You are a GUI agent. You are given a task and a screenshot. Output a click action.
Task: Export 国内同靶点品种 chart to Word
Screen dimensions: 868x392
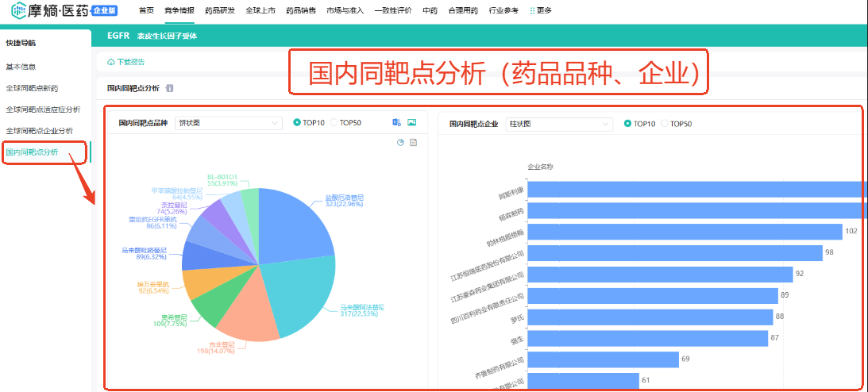tap(397, 123)
